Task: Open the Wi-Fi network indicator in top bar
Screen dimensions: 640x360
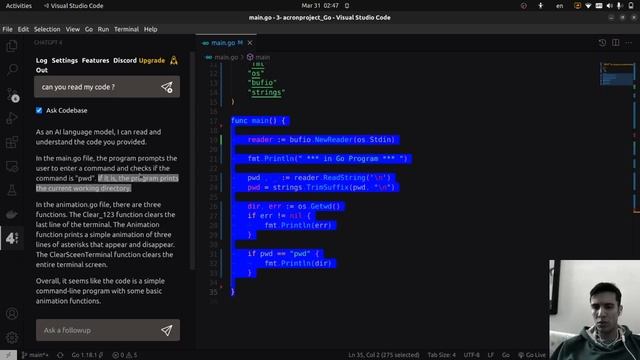Action: 588,6
